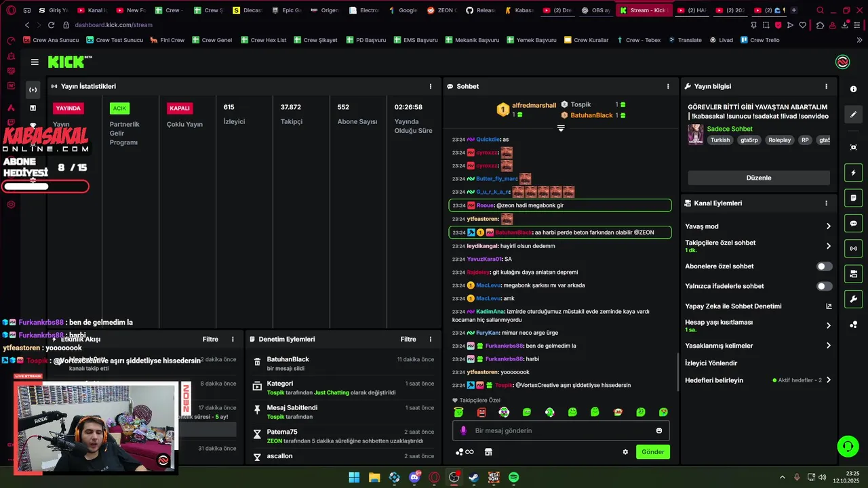Click alfredmarshall in chat leaderboard
Screen dimensions: 868x488
click(x=534, y=105)
